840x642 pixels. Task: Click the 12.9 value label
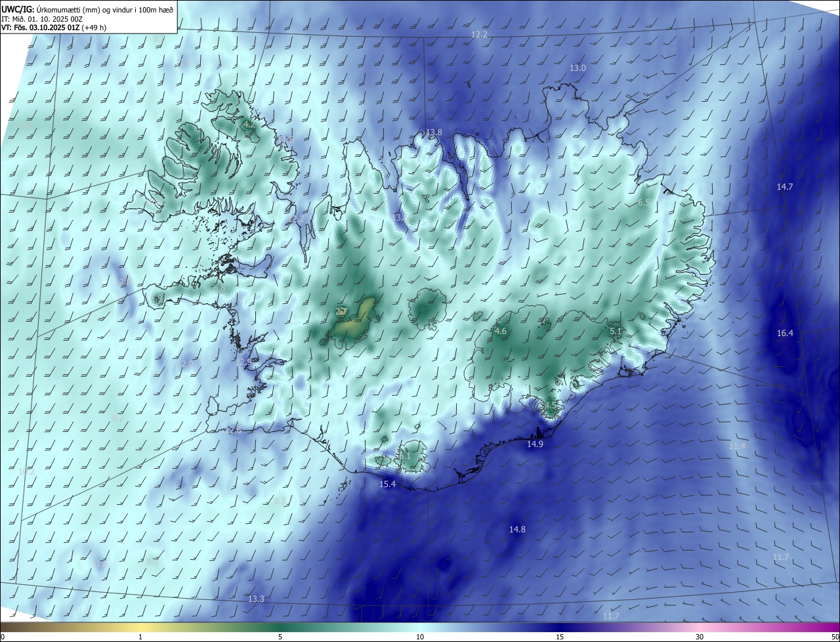(x=243, y=362)
